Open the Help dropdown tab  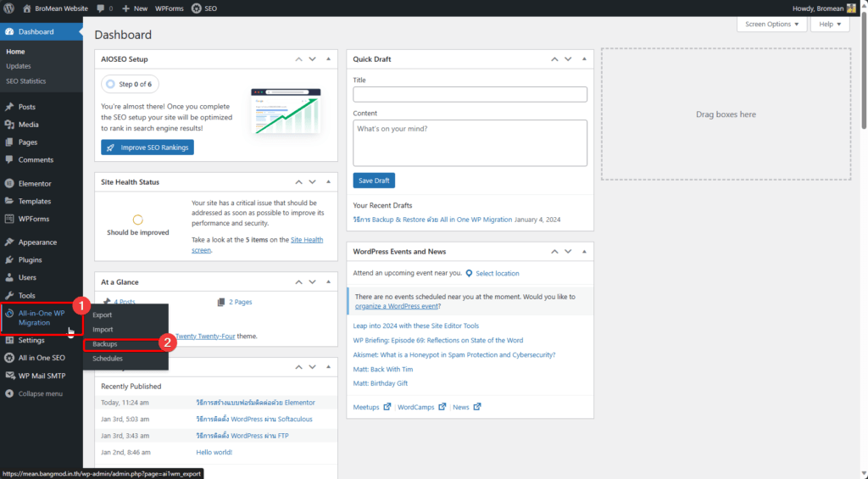tap(830, 25)
